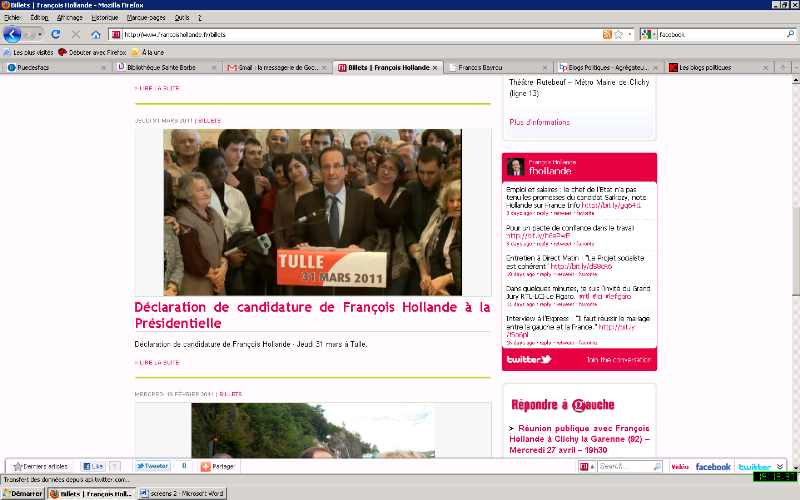Click the magnifier in bottom bar search
Screen dimensions: 800x500
click(x=657, y=466)
